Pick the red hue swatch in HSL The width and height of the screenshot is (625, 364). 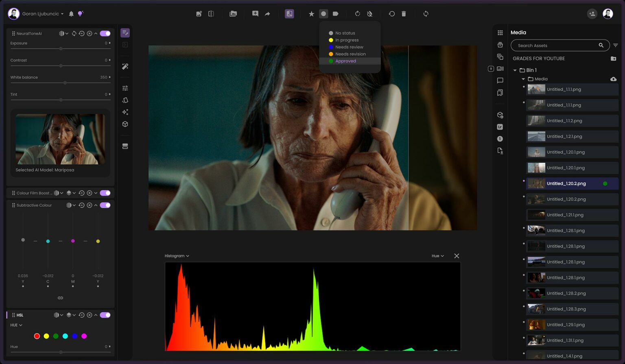tap(37, 336)
